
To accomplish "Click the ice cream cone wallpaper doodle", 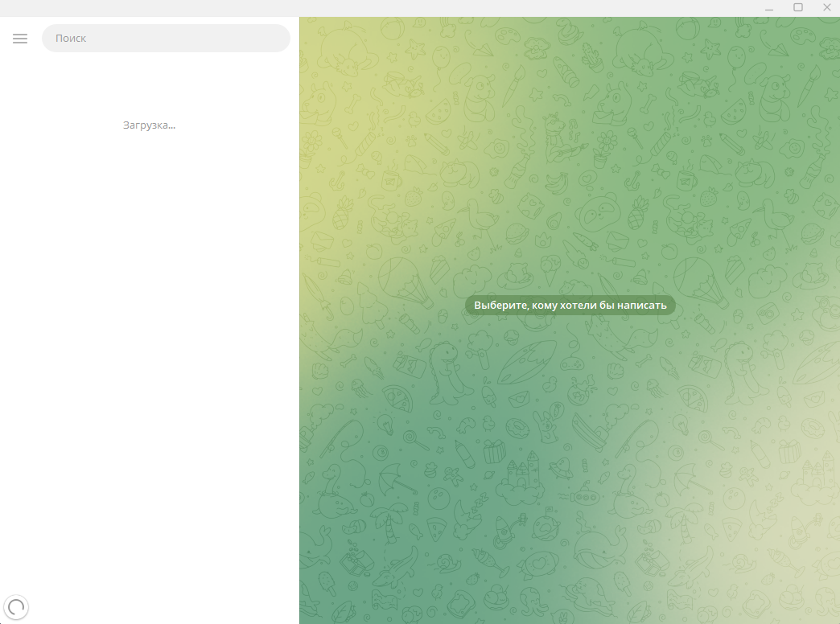I will (x=550, y=269).
